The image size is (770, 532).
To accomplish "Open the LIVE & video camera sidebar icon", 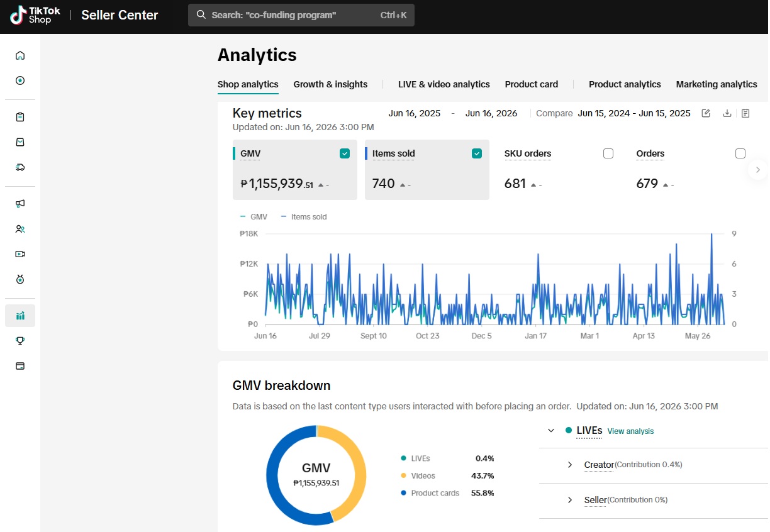I will point(20,254).
